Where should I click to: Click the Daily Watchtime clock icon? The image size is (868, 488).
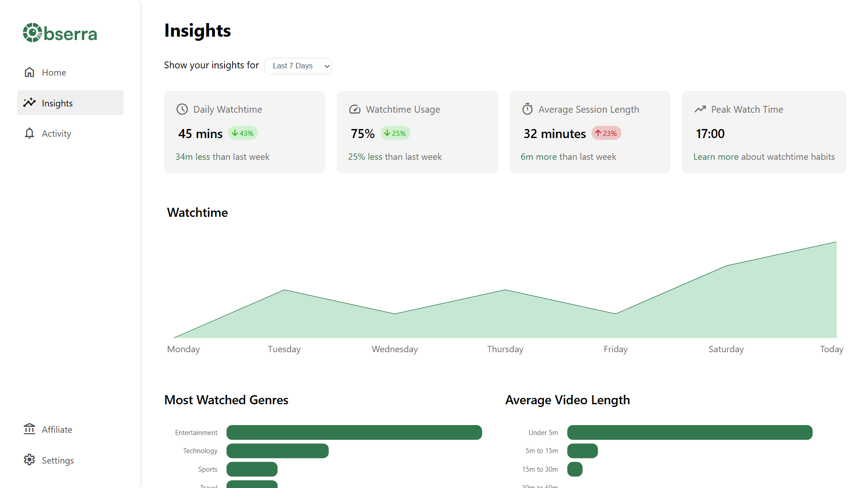182,109
